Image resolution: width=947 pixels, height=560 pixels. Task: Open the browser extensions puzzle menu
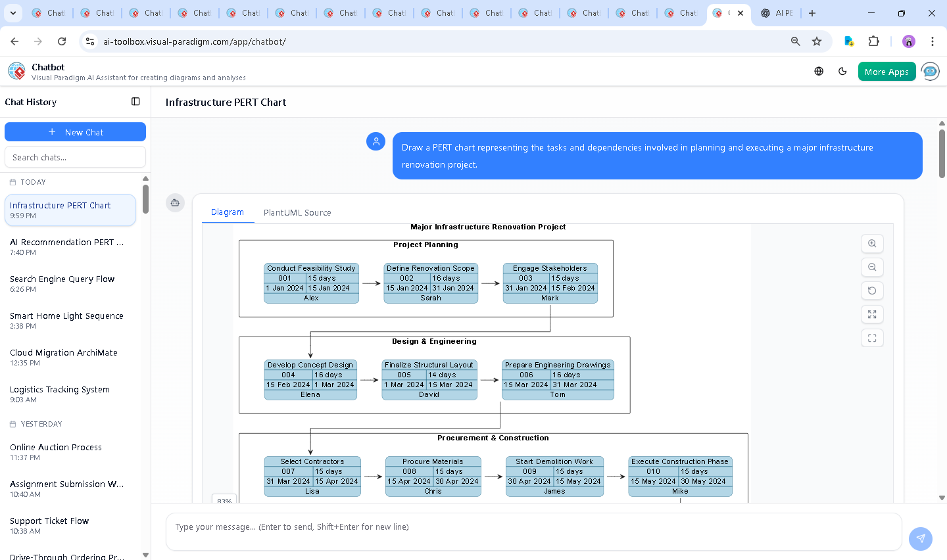[873, 41]
